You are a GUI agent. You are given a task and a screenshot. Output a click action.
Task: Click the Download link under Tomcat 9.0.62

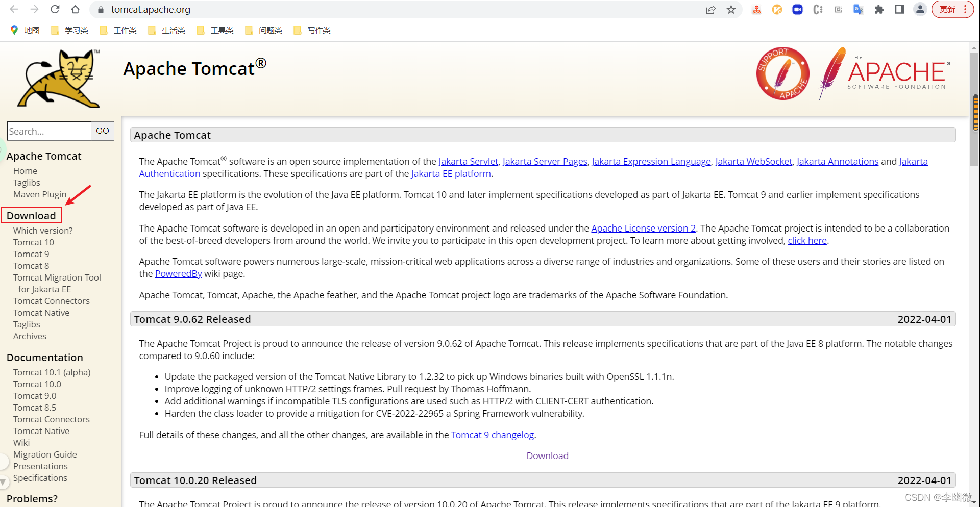pos(547,456)
